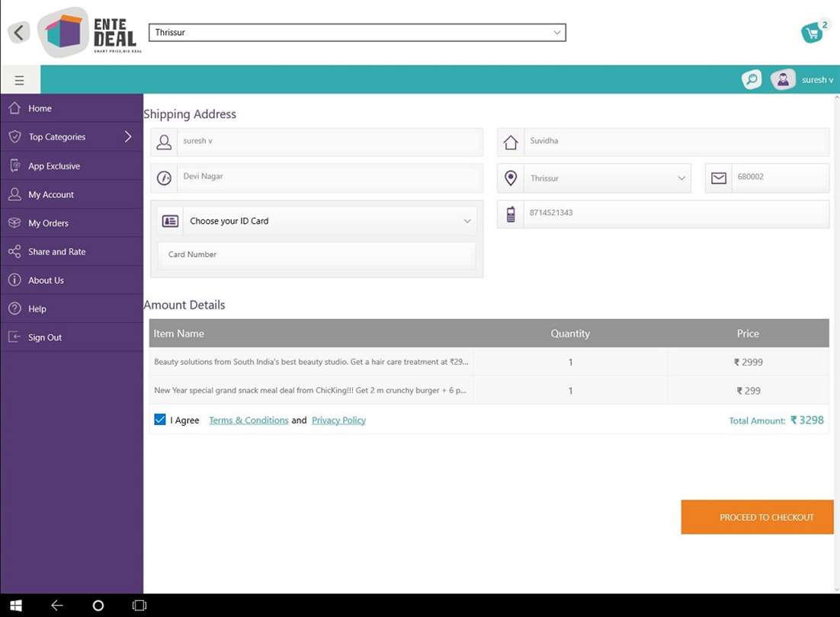Click the ₹ 299 price cell

(748, 391)
